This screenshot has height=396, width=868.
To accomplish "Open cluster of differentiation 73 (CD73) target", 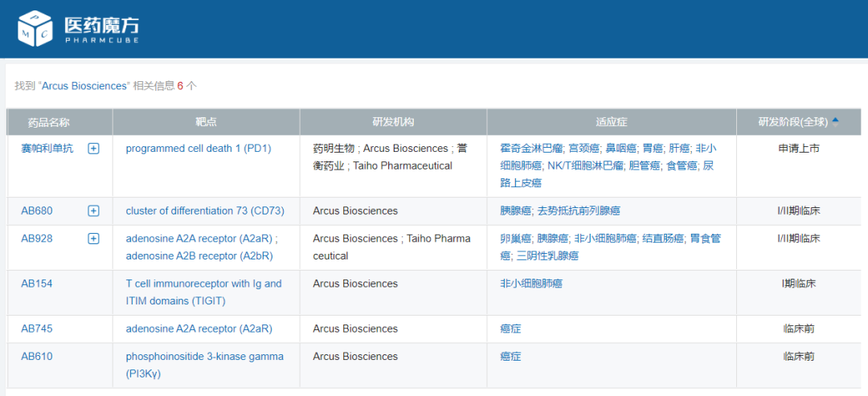I will coord(205,210).
